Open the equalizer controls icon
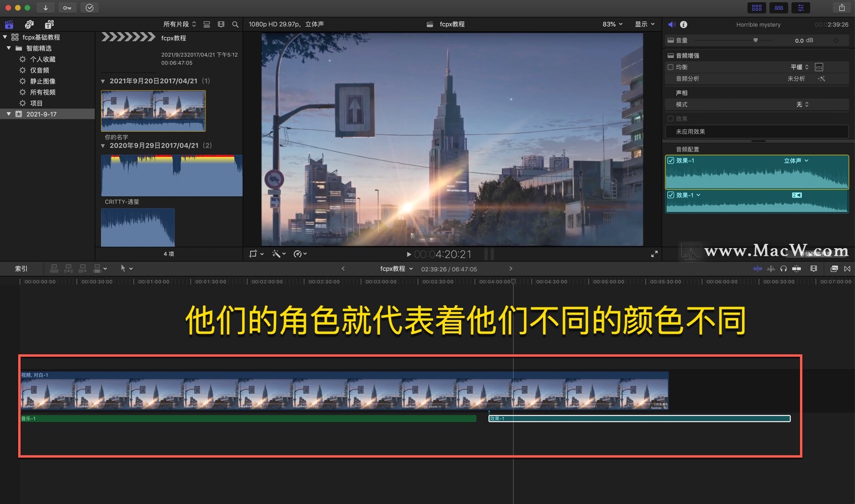 [819, 67]
